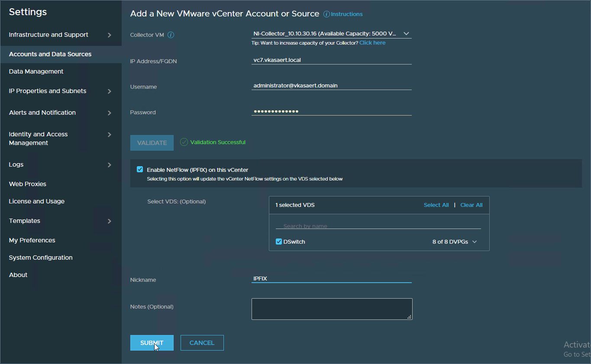Expand IP Properties and Subnets menu
This screenshot has width=591, height=364.
pos(109,91)
